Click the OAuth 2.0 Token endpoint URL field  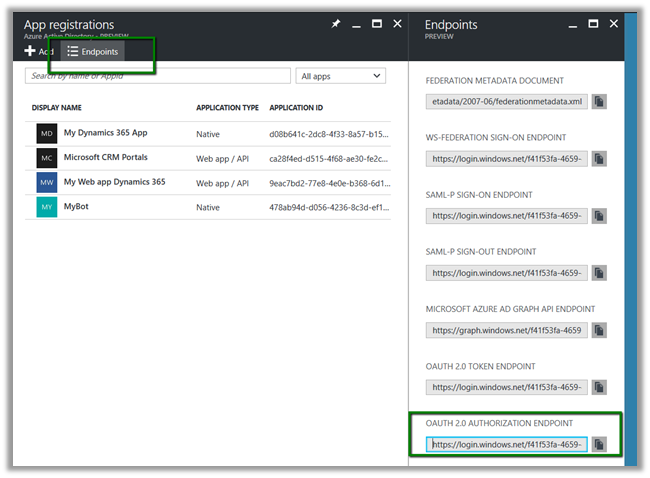click(x=507, y=386)
